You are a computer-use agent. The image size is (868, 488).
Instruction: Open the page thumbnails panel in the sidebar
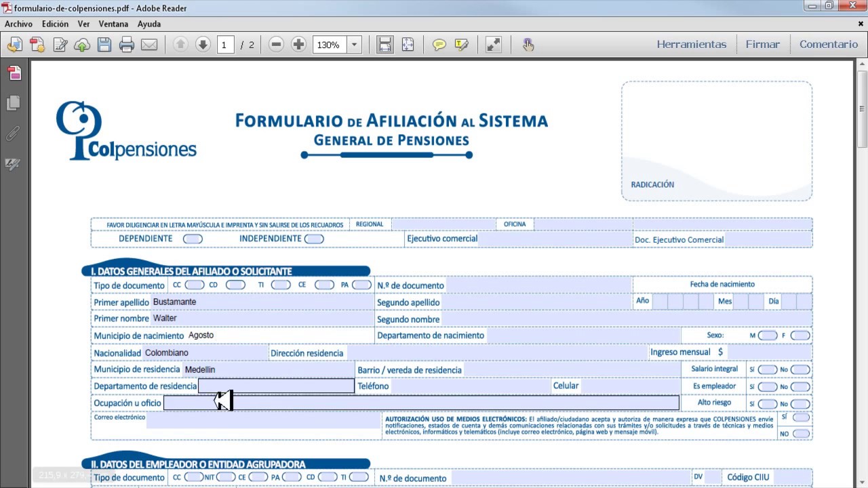pyautogui.click(x=14, y=73)
